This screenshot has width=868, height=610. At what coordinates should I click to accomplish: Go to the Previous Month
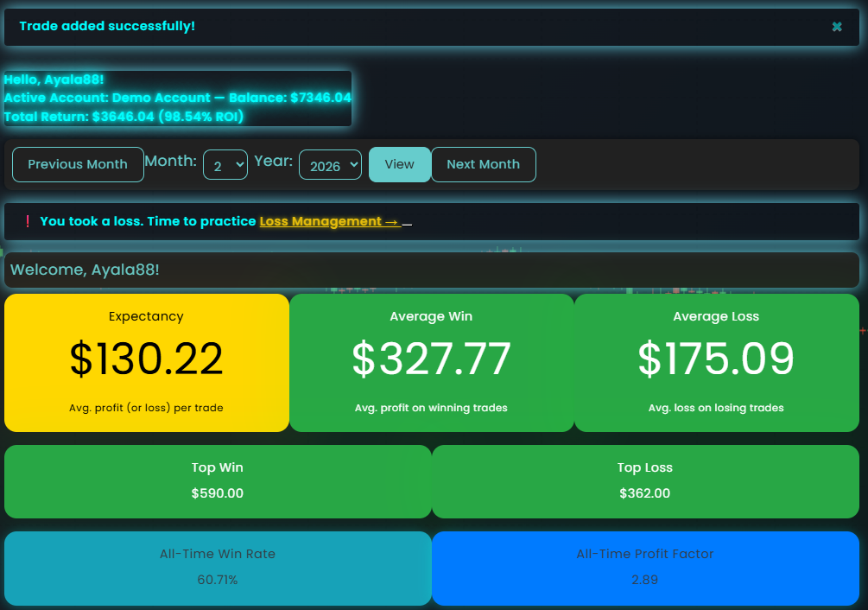(78, 164)
